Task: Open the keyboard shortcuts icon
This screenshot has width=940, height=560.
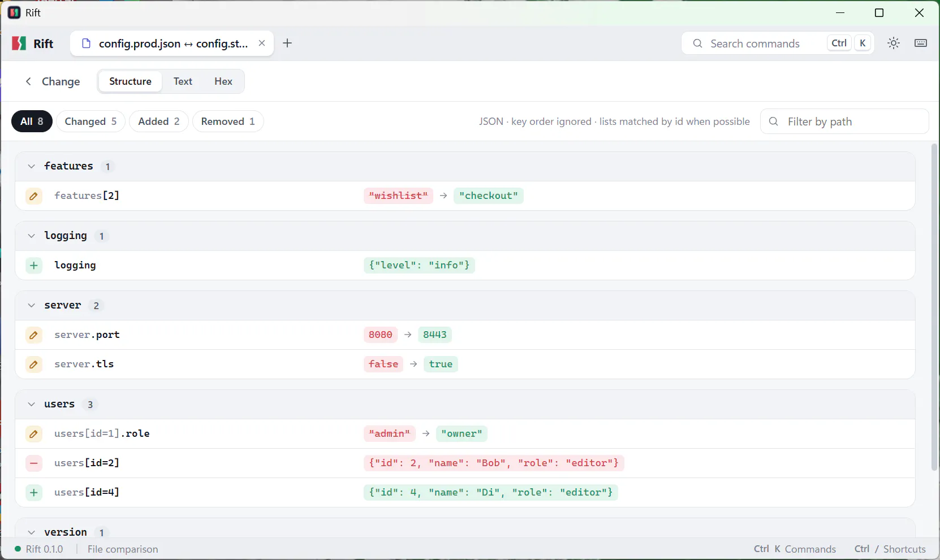Action: click(x=921, y=43)
